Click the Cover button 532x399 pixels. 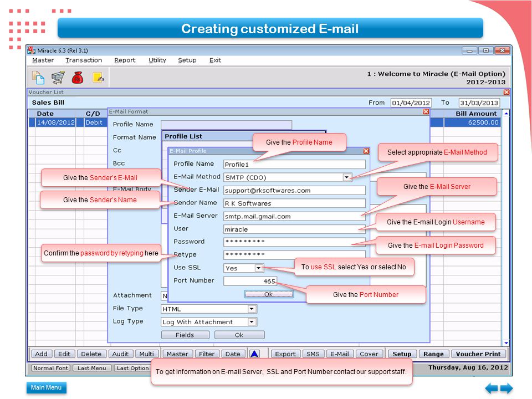tap(369, 354)
